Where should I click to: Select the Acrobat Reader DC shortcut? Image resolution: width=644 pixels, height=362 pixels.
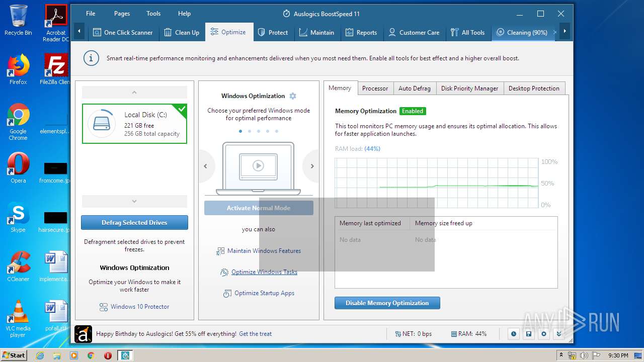56,24
